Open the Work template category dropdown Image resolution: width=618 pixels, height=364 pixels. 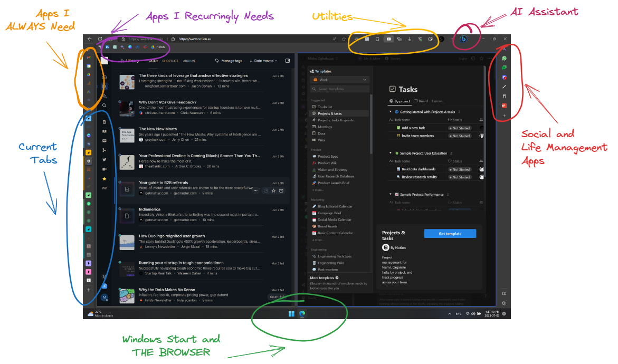pyautogui.click(x=340, y=80)
